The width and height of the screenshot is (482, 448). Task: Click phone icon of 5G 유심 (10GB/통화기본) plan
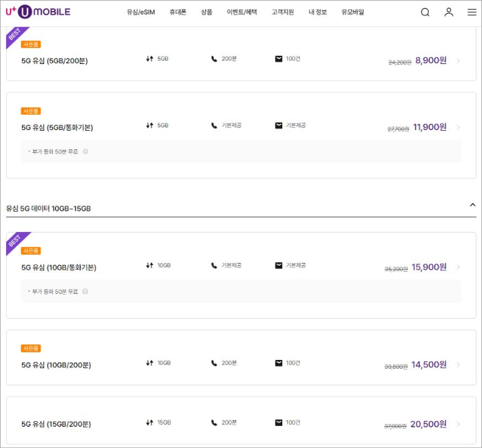[x=214, y=266]
